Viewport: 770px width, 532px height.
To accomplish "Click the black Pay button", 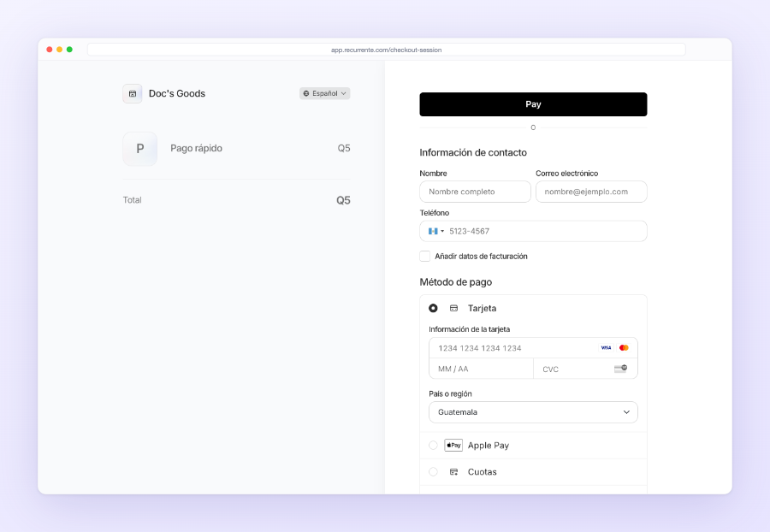I will (533, 104).
